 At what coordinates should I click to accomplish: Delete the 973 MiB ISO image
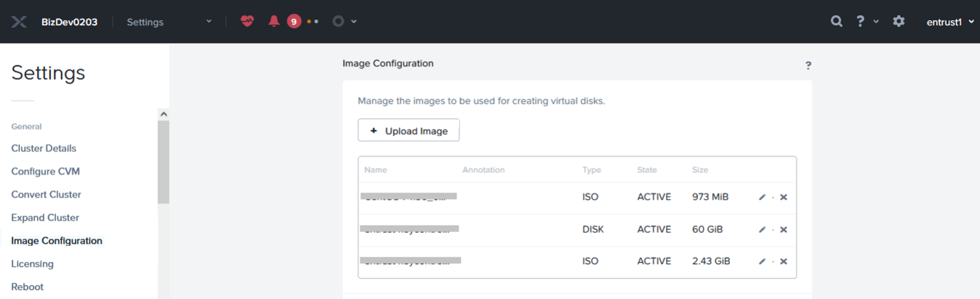pyautogui.click(x=784, y=197)
